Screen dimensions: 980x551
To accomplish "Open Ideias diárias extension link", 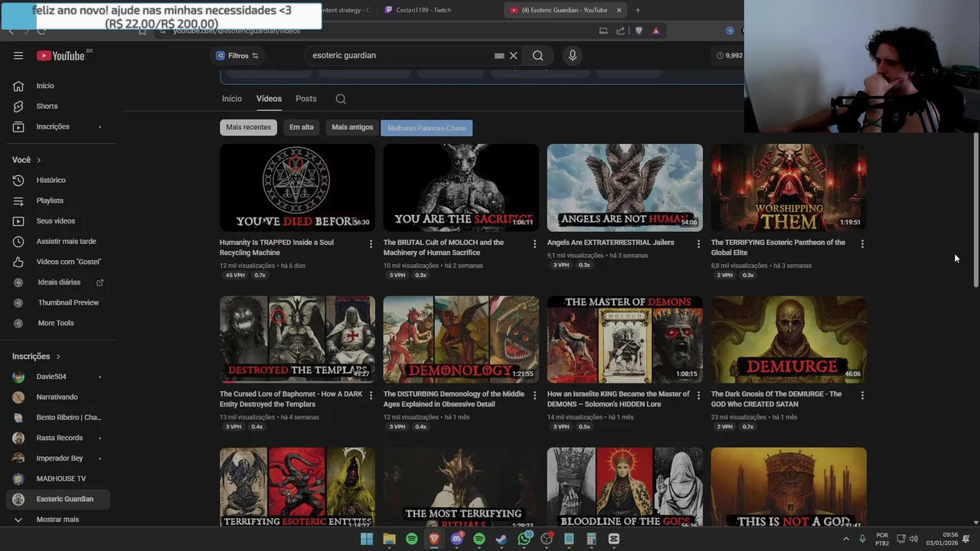I will pos(57,282).
